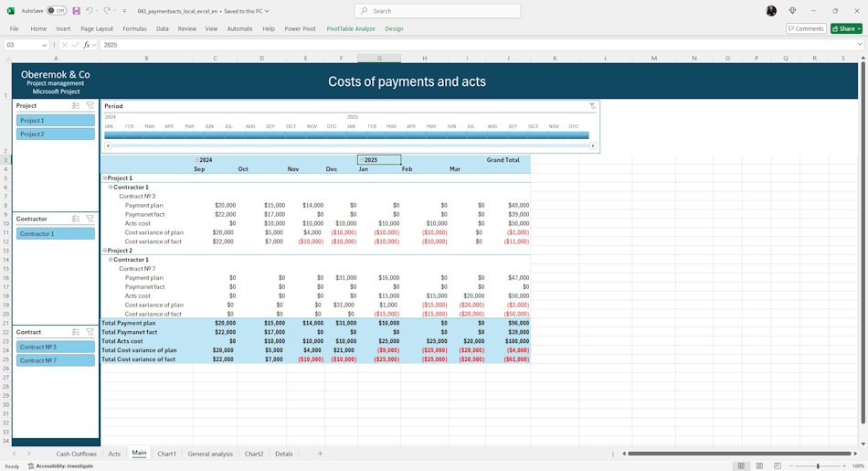
Task: Collapse Contractor 1 under Project 1
Action: pos(111,187)
